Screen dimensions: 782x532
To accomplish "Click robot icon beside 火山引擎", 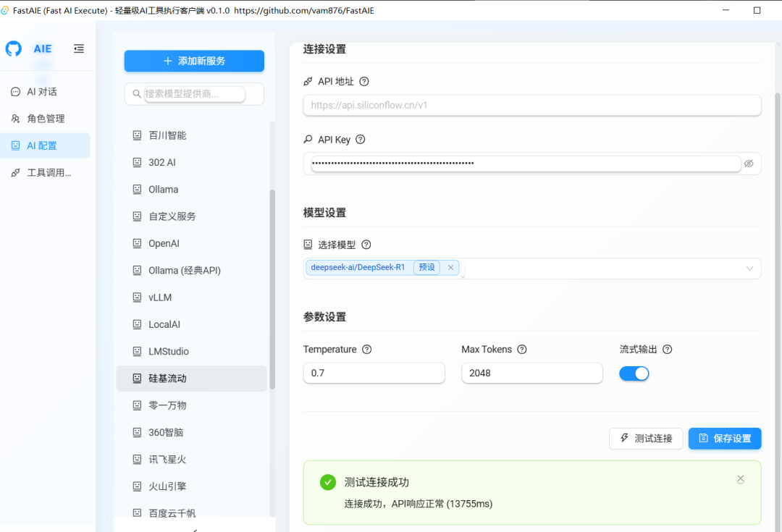I will 137,486.
